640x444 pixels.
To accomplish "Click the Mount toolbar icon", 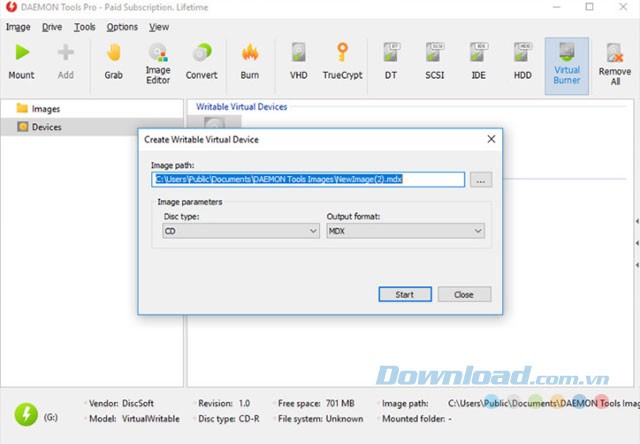I will 22,62.
